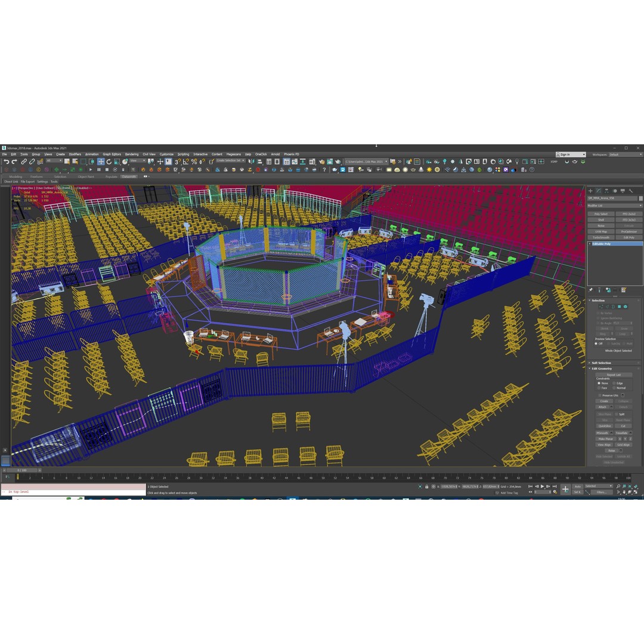This screenshot has width=644, height=644.
Task: Select the Normal constraint radio button
Action: [614, 388]
